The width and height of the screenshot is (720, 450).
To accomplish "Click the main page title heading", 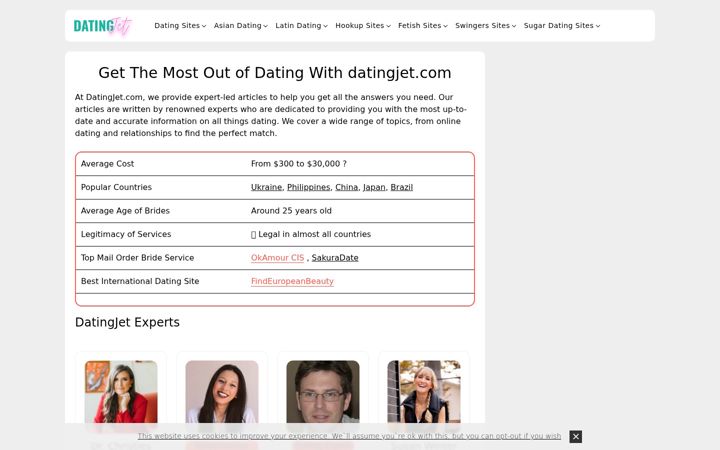I will pos(275,73).
